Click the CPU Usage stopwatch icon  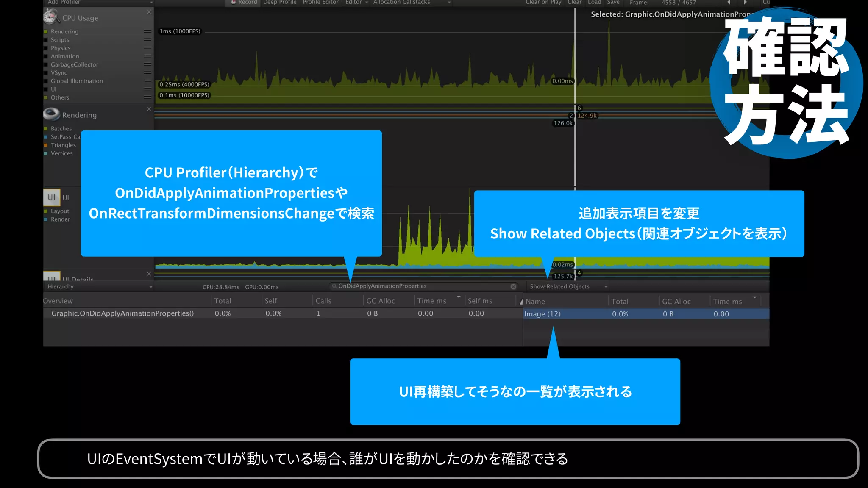[51, 17]
